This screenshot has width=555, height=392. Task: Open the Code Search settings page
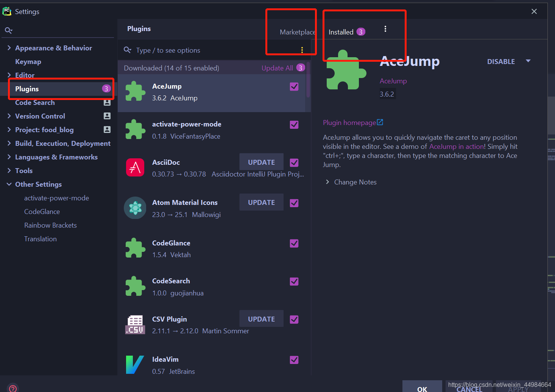35,102
